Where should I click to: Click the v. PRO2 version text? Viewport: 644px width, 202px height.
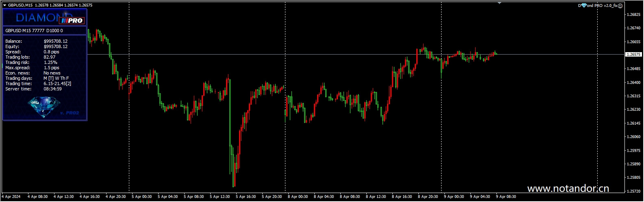point(70,113)
